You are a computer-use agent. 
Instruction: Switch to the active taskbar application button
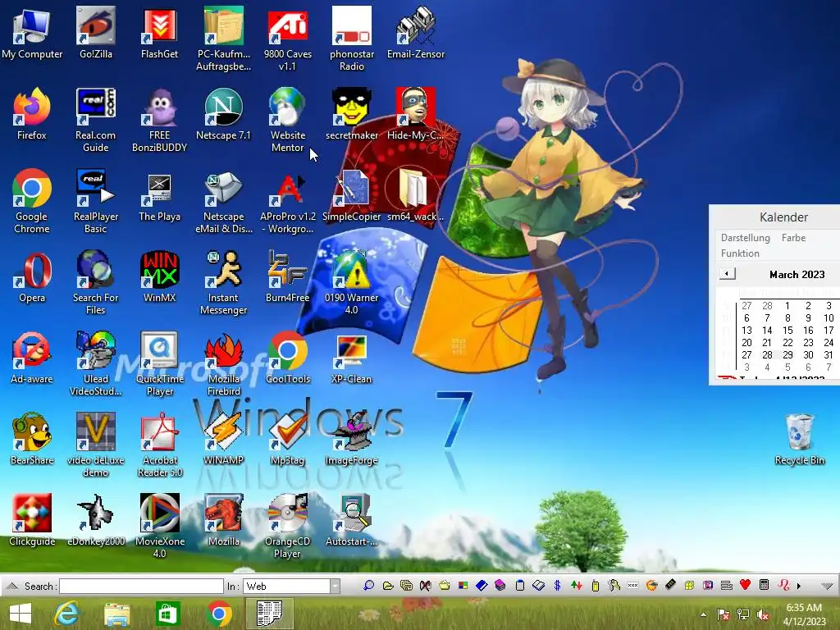(x=269, y=614)
